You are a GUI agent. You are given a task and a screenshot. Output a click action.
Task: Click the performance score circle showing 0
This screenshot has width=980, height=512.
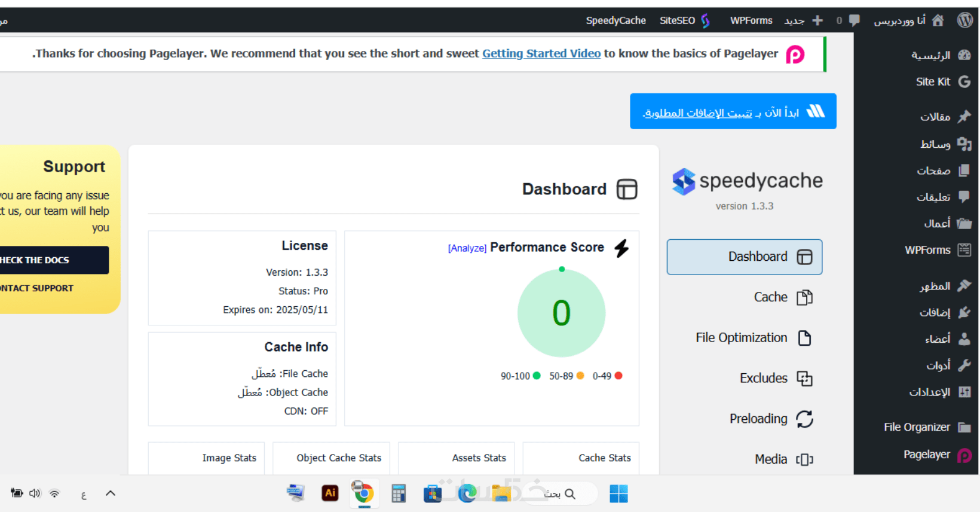click(x=562, y=313)
